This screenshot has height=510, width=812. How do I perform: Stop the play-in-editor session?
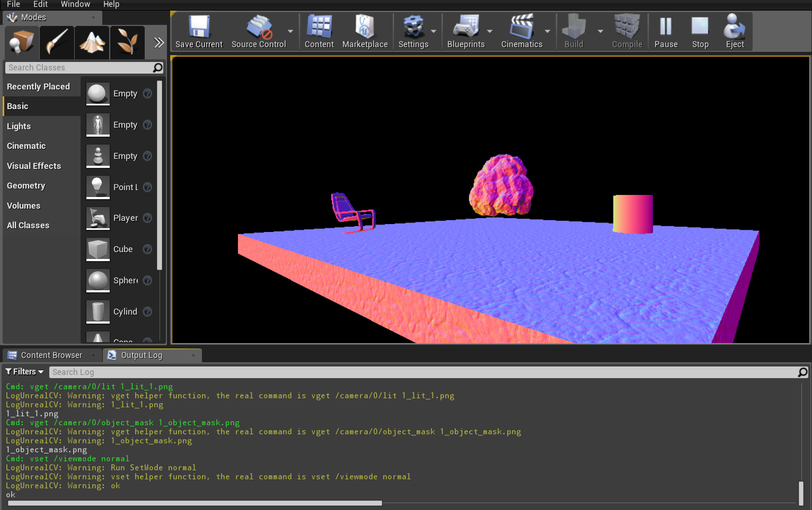click(x=700, y=31)
